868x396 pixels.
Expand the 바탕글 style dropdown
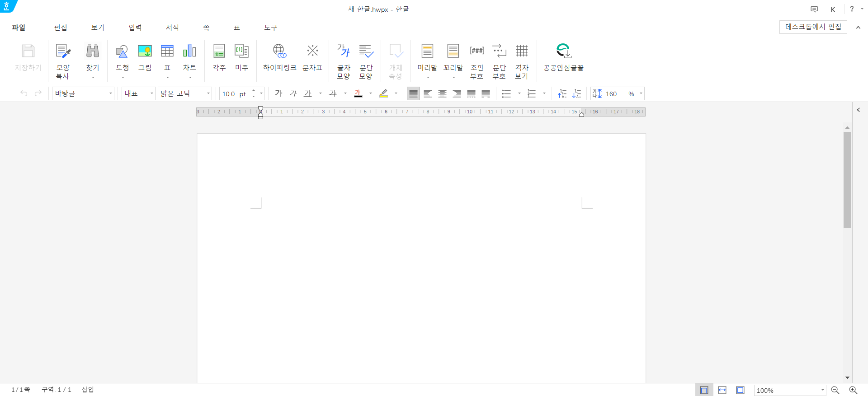click(x=110, y=93)
